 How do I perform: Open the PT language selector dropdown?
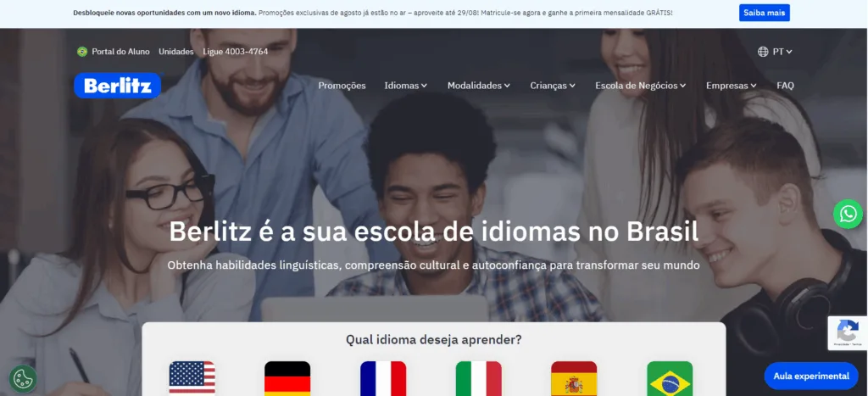(x=775, y=52)
